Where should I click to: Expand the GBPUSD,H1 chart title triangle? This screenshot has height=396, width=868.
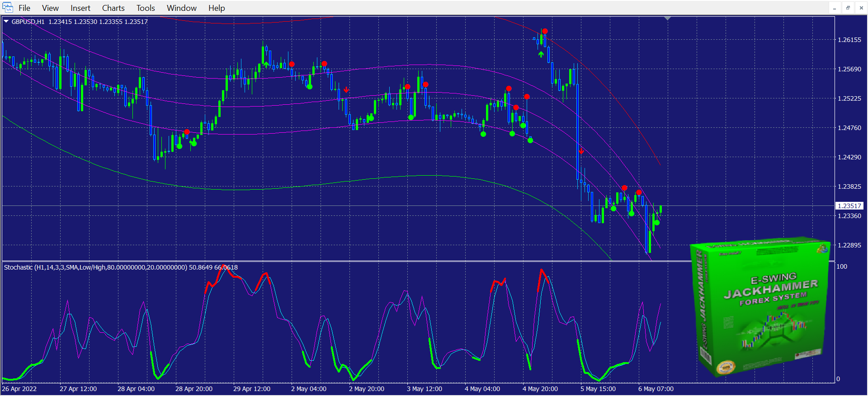pyautogui.click(x=6, y=21)
